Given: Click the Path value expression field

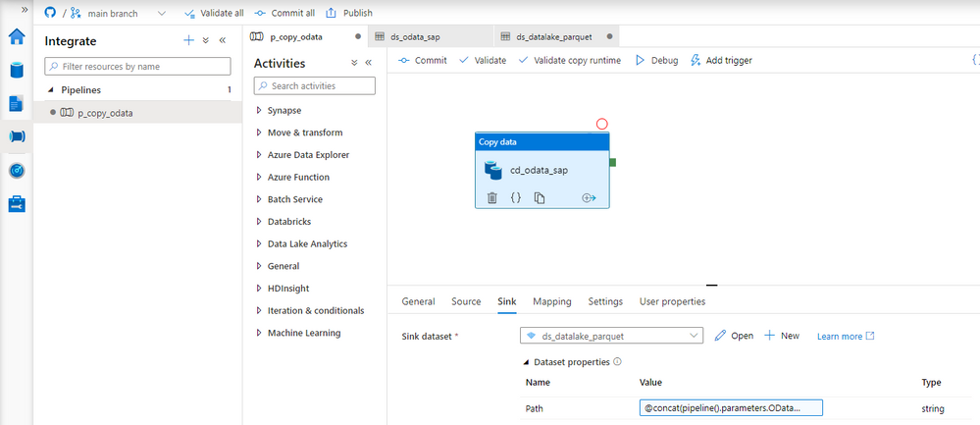Looking at the screenshot, I should click(x=731, y=408).
